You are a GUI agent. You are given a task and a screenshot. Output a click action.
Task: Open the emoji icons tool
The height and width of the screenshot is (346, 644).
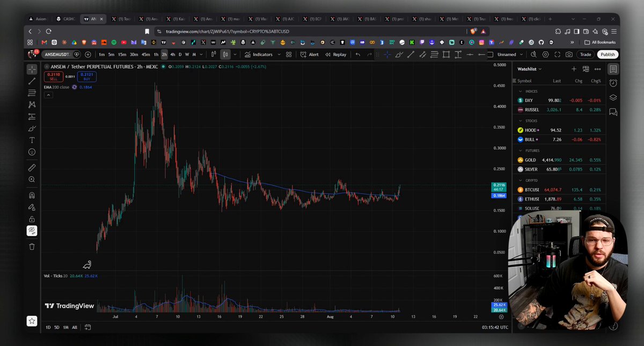[x=32, y=152]
